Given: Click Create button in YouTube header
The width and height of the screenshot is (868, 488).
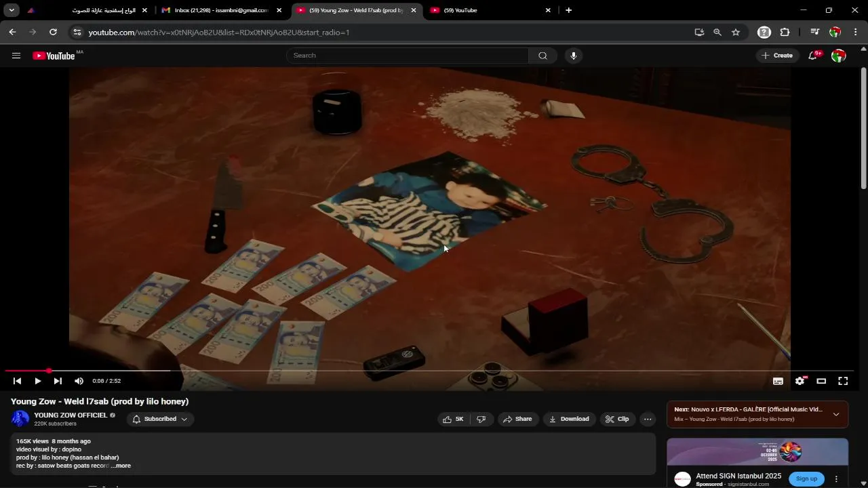Looking at the screenshot, I should (777, 56).
